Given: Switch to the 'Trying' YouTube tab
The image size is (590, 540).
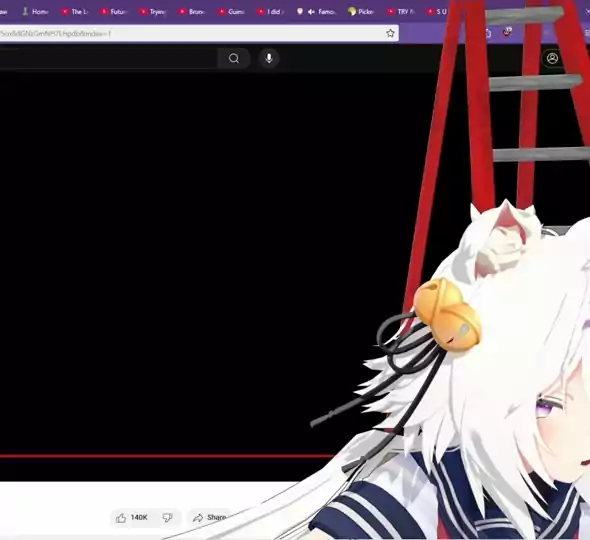Looking at the screenshot, I should pyautogui.click(x=153, y=12).
